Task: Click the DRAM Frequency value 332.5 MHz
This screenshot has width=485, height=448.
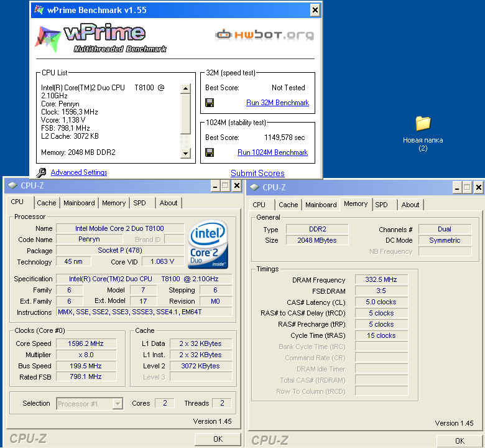Action: coord(381,279)
